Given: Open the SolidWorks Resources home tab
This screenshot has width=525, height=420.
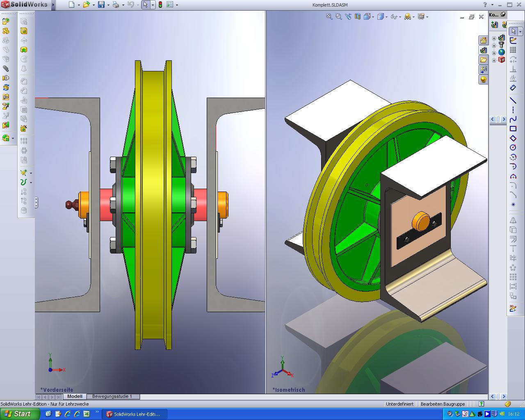Looking at the screenshot, I should [484, 40].
